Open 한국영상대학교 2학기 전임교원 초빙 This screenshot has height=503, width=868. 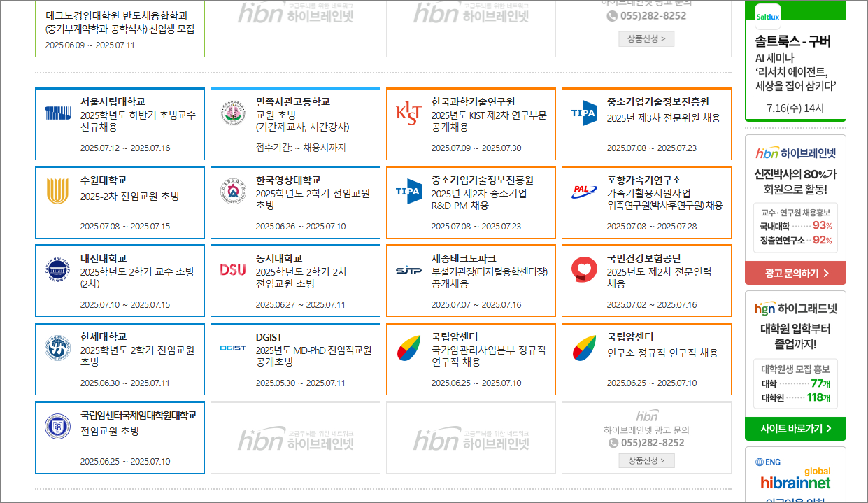tap(295, 202)
